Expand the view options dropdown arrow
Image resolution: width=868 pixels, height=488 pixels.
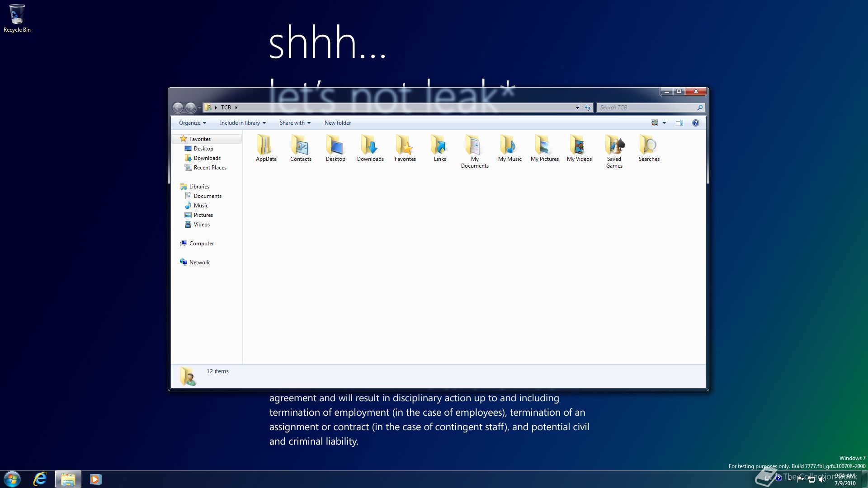pyautogui.click(x=664, y=123)
